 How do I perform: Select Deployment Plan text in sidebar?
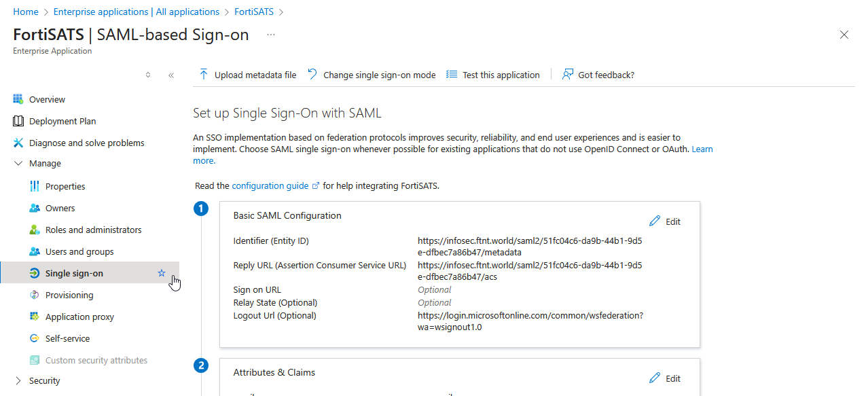click(x=62, y=122)
